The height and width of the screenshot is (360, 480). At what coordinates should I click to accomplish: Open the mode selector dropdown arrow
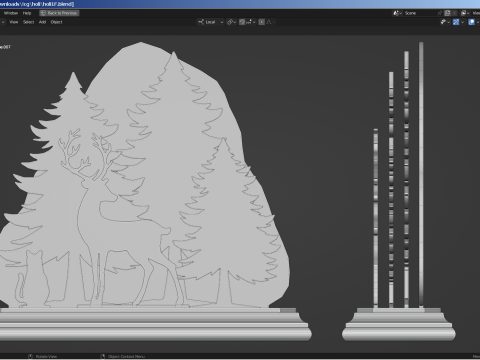[x=3, y=22]
